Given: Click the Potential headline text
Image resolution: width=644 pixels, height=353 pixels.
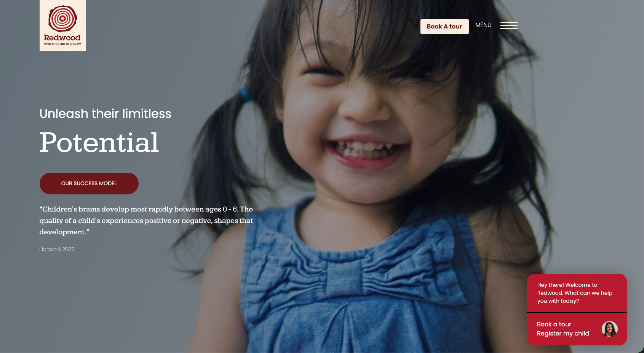Looking at the screenshot, I should (99, 143).
